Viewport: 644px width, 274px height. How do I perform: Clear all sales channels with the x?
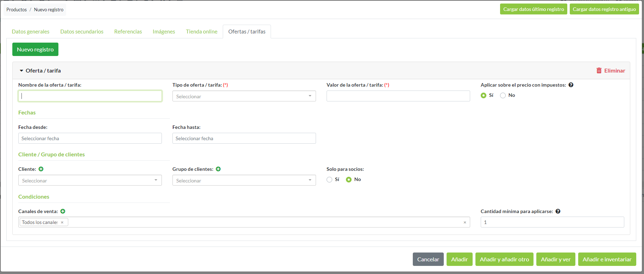[x=465, y=222]
